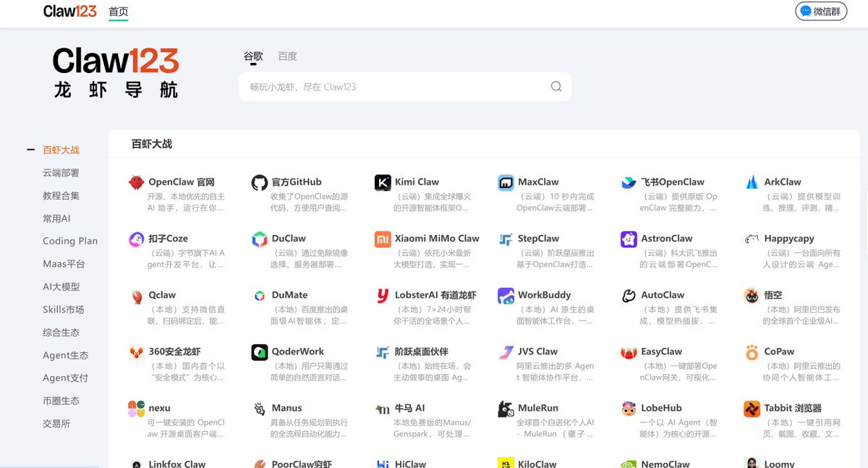
Task: Select 百虾大战 in the sidebar
Action: coord(61,150)
